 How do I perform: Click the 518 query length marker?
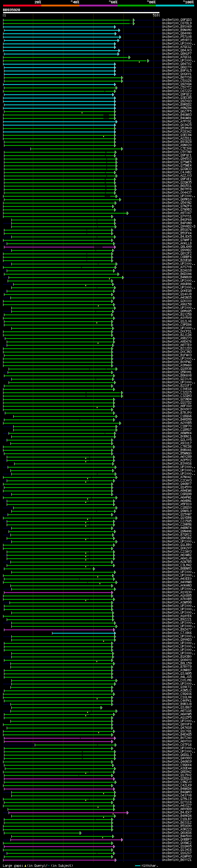[155, 15]
